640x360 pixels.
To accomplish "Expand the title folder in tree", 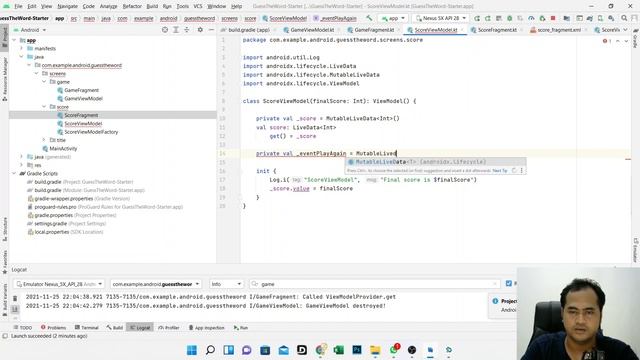I will [x=44, y=140].
